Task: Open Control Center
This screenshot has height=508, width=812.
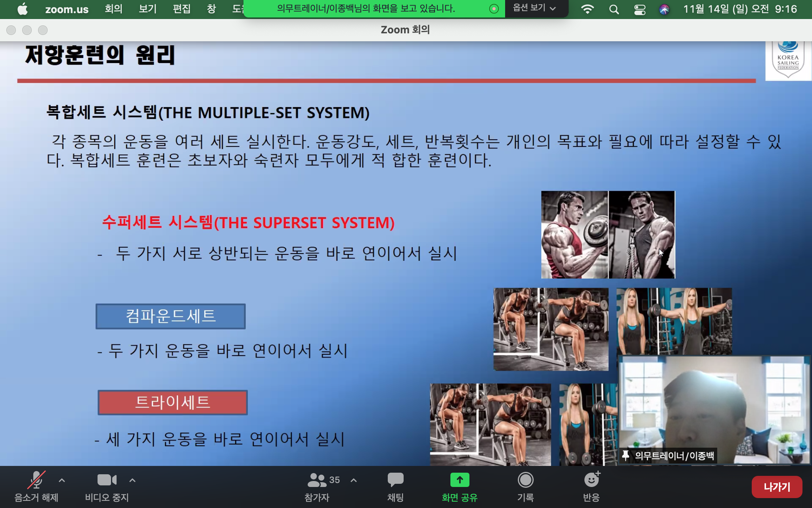Action: coord(640,9)
